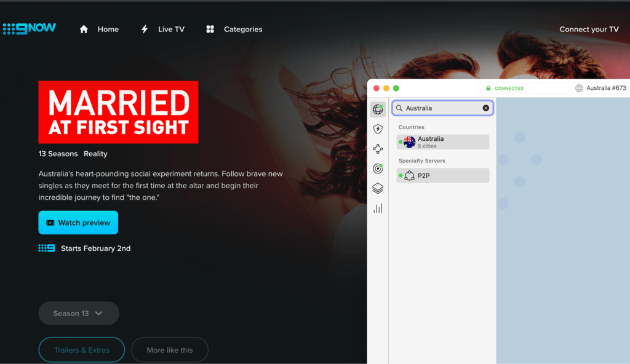Close the VPN window with red button
Viewport: 630px width, 364px height.
tap(376, 88)
